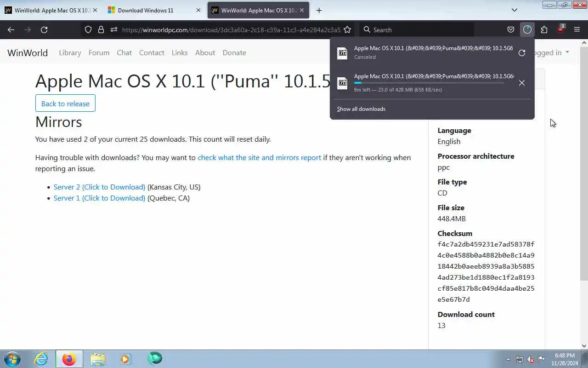Open check what the site and mirrors report
588x368 pixels.
click(x=259, y=157)
